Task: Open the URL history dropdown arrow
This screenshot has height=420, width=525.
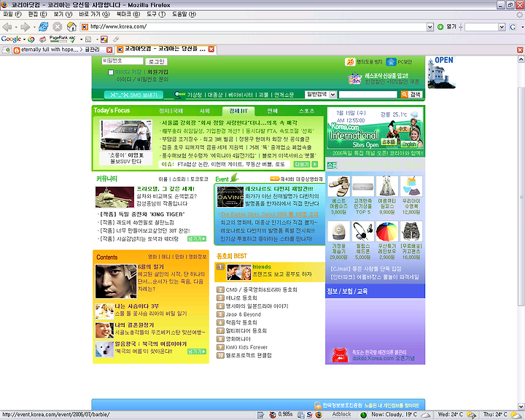Action: tap(430, 27)
